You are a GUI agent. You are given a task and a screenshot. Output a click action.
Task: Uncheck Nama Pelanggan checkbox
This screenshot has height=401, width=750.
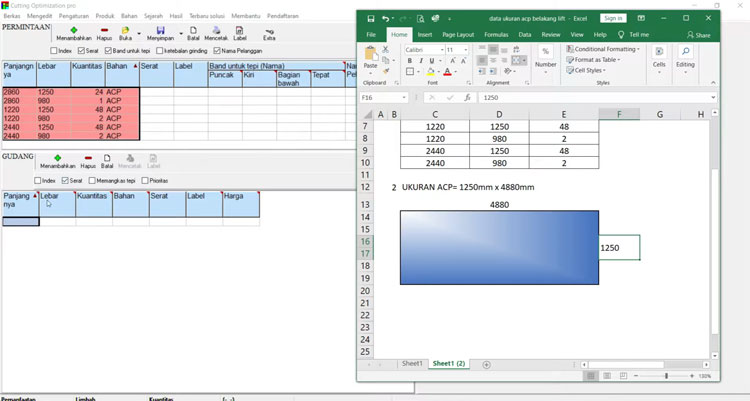(x=217, y=50)
